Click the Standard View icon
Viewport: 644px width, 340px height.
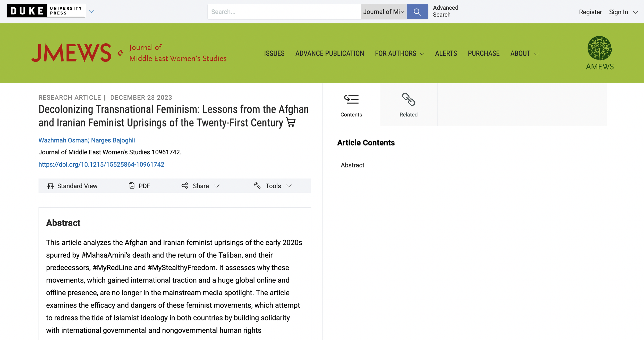click(x=50, y=186)
